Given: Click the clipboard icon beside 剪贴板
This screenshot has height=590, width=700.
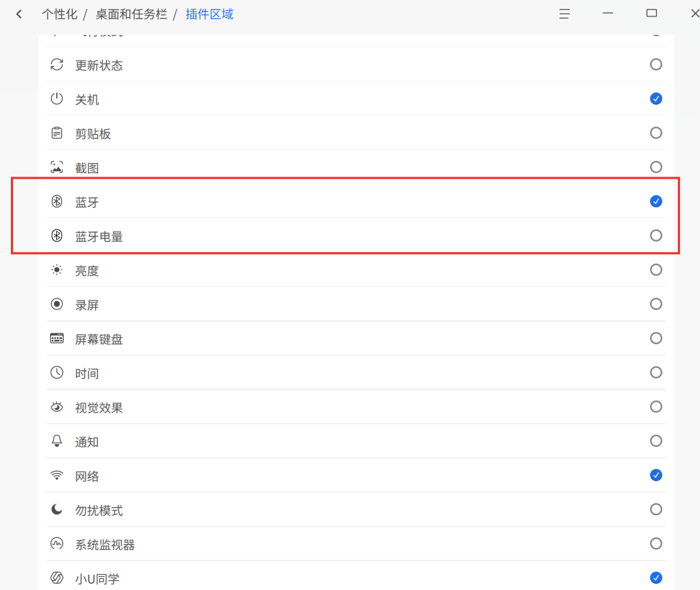Looking at the screenshot, I should coord(57,133).
